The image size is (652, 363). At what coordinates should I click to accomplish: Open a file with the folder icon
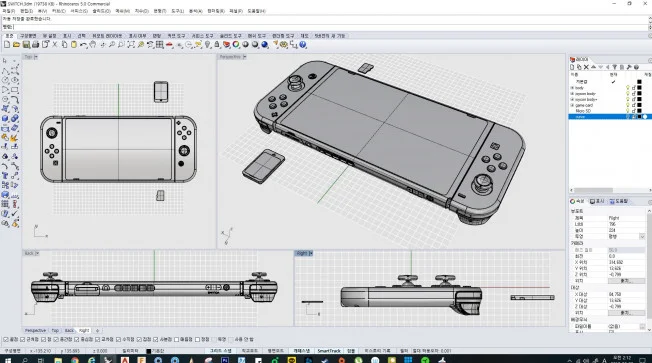coord(16,44)
